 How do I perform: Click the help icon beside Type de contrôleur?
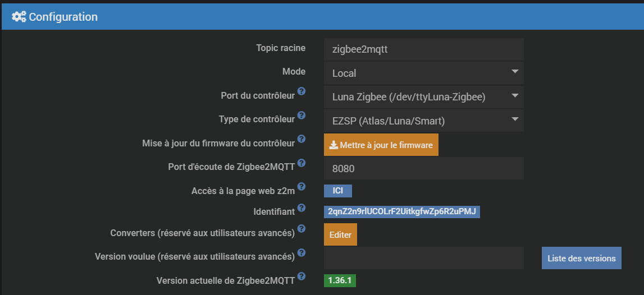(301, 115)
